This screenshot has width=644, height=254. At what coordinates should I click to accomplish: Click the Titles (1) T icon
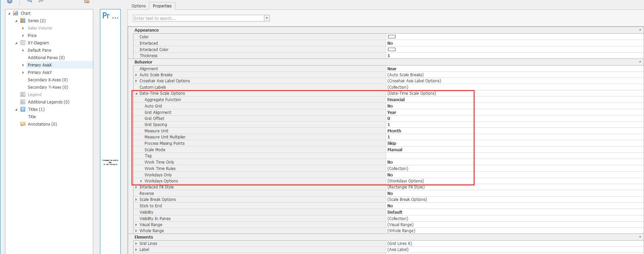tap(23, 110)
